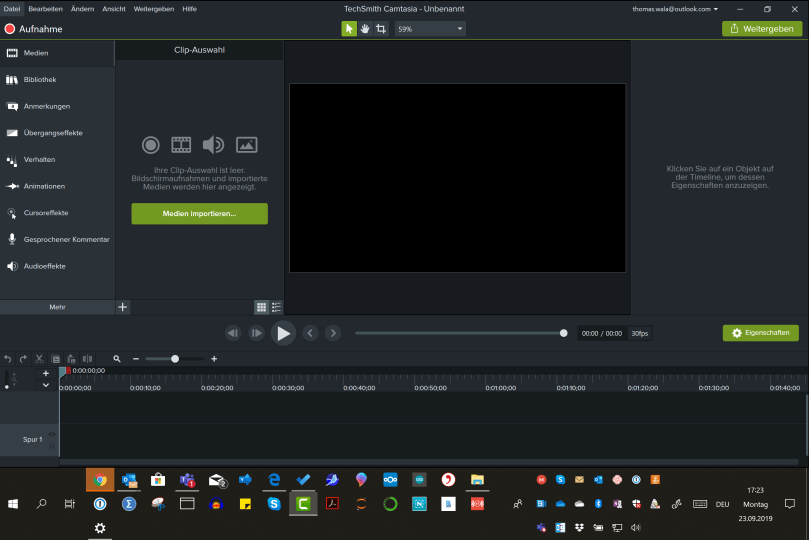
Task: Open the Cursoreffekte panel
Action: 57,212
